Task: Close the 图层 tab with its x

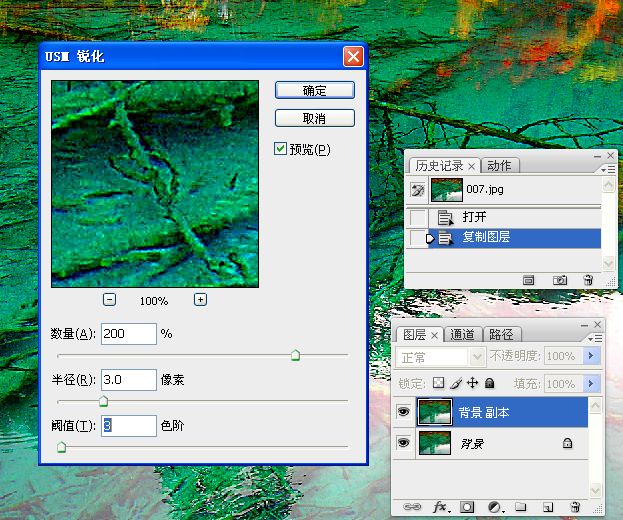Action: (435, 335)
